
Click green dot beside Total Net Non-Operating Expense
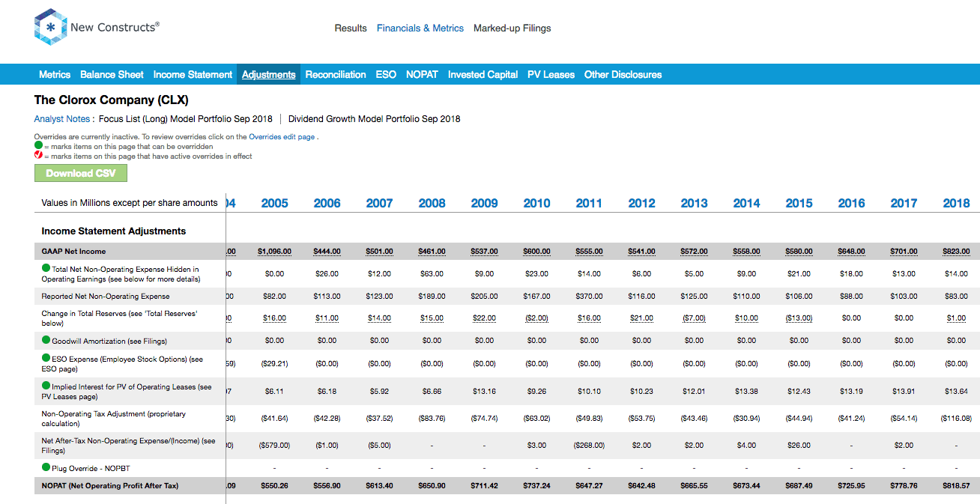coord(46,268)
